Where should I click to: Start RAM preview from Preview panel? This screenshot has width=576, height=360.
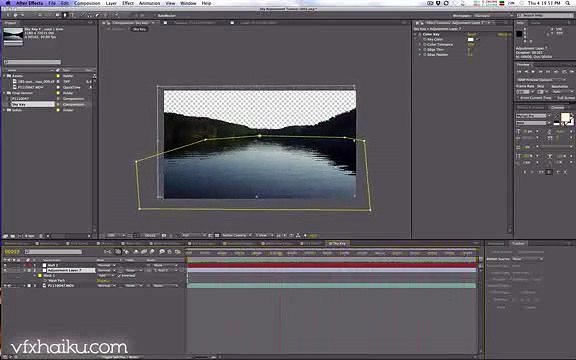click(572, 72)
